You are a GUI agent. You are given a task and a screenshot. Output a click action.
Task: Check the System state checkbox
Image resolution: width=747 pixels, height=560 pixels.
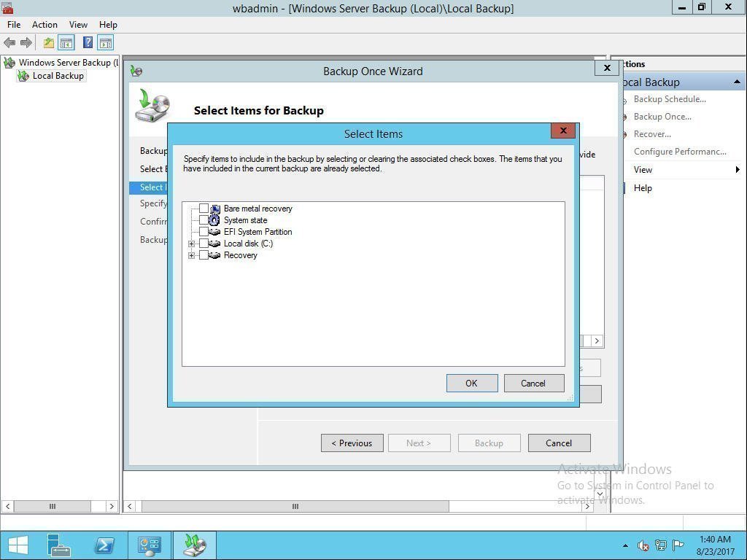[204, 220]
